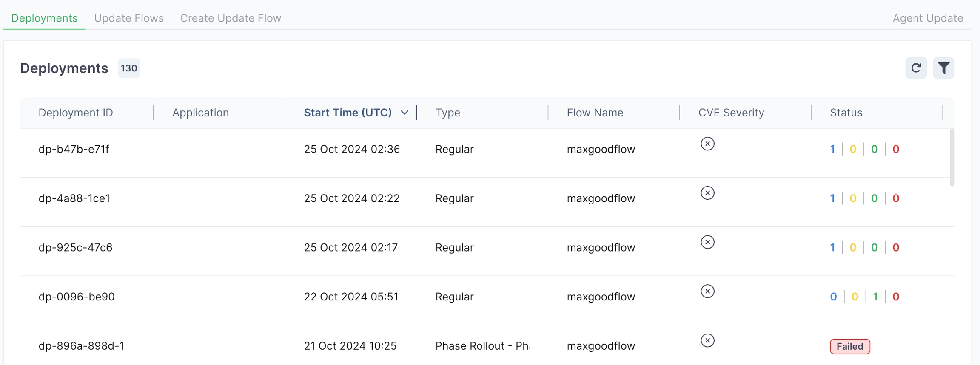Viewport: 980px width, 365px height.
Task: Select the Deployments tab
Action: [44, 18]
